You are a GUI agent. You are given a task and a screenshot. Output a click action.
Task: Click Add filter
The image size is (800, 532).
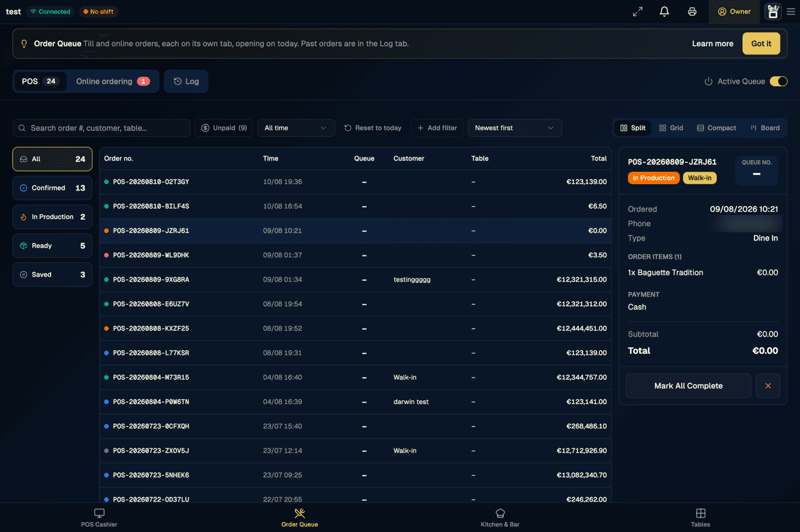point(437,128)
